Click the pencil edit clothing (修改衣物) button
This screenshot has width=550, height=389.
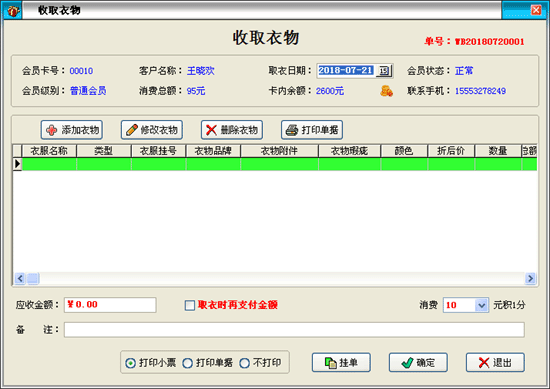click(x=152, y=130)
